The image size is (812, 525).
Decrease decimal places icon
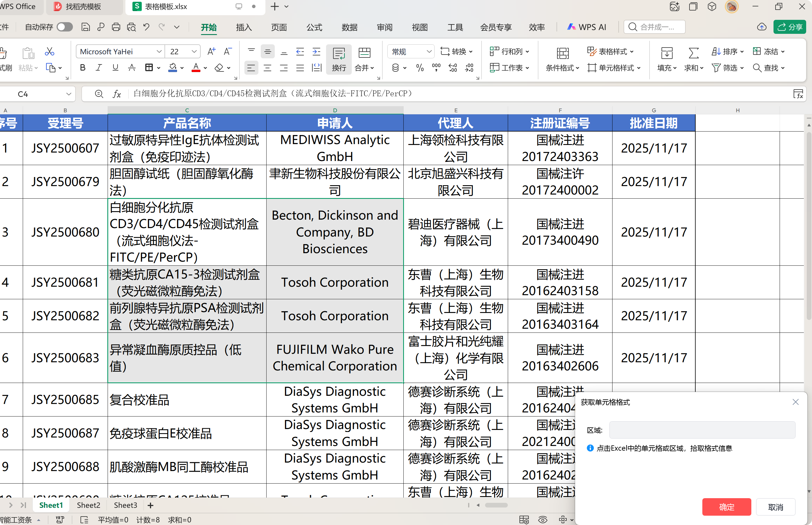469,68
